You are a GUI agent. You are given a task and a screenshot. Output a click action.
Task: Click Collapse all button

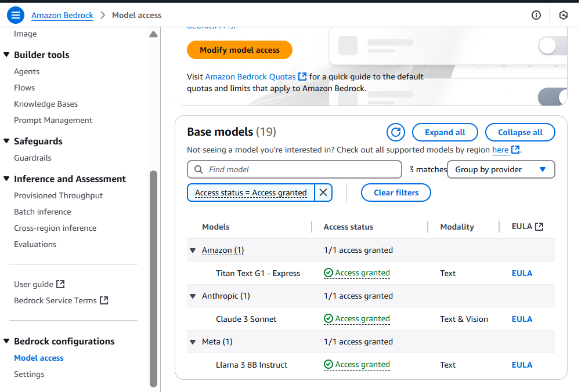tap(520, 132)
